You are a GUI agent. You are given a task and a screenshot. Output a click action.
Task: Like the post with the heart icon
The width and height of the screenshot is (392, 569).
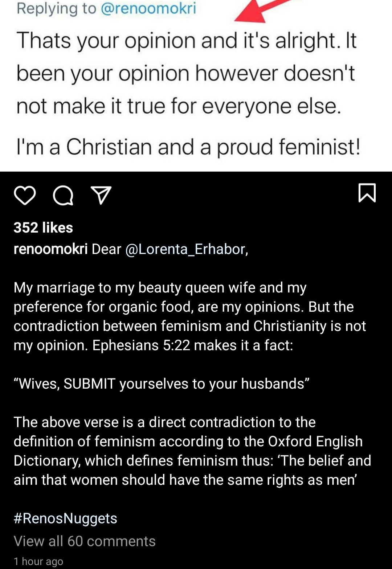click(25, 195)
